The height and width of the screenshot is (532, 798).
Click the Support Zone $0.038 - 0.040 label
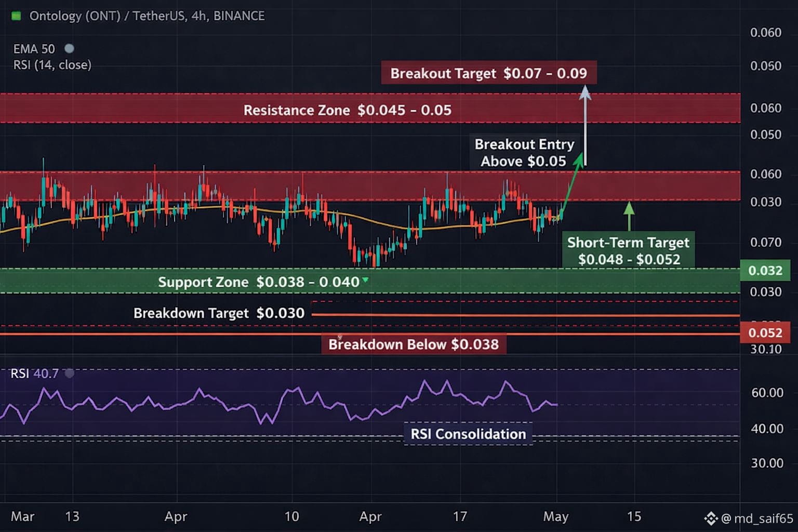pyautogui.click(x=259, y=282)
